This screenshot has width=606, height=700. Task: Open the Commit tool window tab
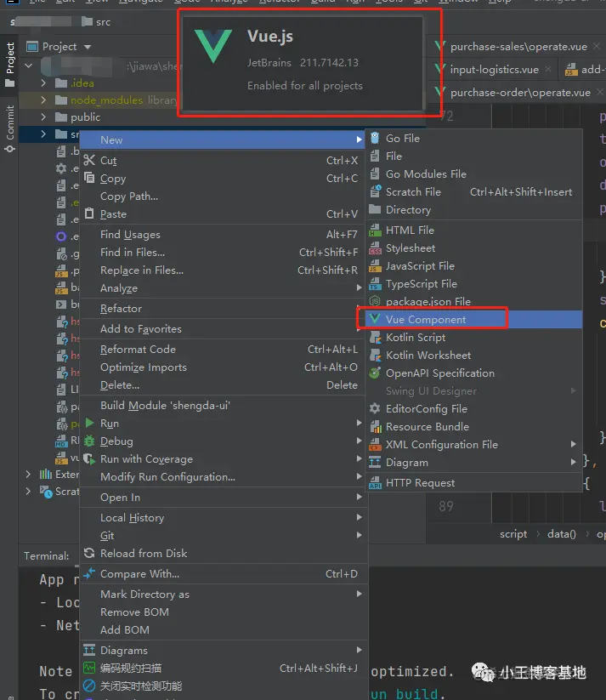pyautogui.click(x=9, y=129)
